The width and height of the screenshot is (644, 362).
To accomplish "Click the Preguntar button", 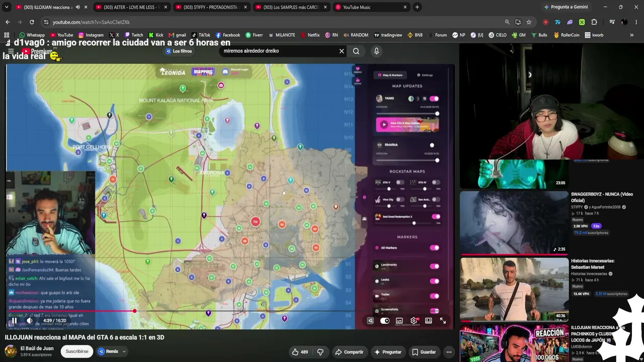I will coord(387,352).
